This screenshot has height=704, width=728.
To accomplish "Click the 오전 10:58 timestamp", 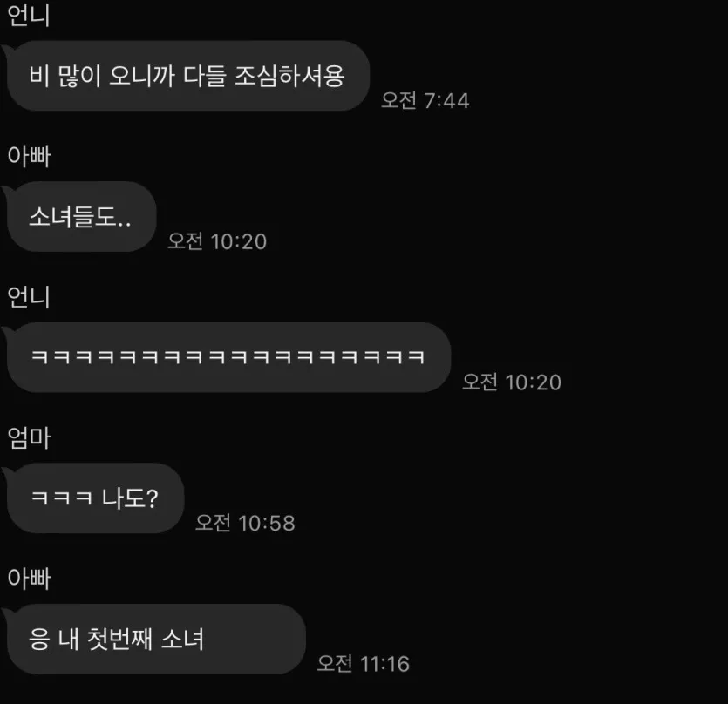I will coord(245,523).
